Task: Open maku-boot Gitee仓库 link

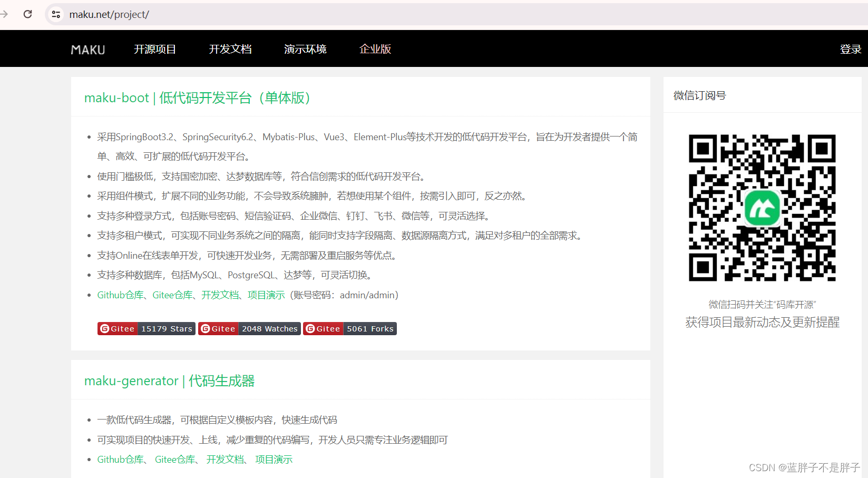Action: pos(172,295)
